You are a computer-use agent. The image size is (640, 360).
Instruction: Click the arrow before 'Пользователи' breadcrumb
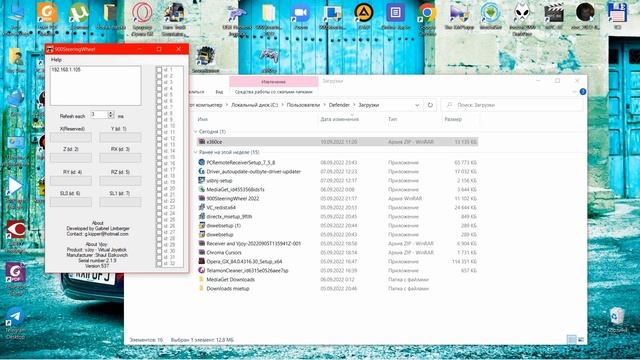282,105
